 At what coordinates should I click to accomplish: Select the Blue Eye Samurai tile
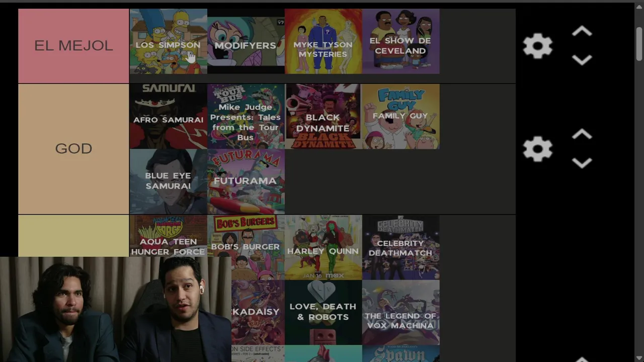click(x=168, y=182)
